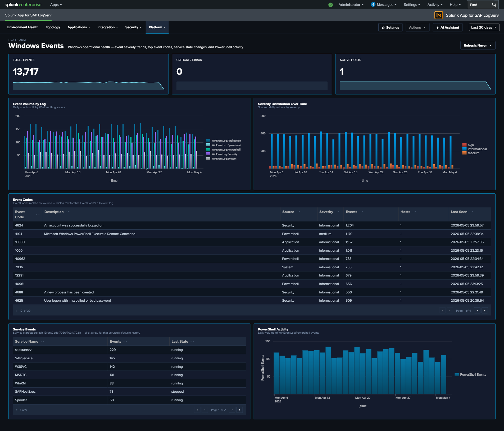Expand the Actions dropdown
504x431 pixels.
click(x=417, y=28)
